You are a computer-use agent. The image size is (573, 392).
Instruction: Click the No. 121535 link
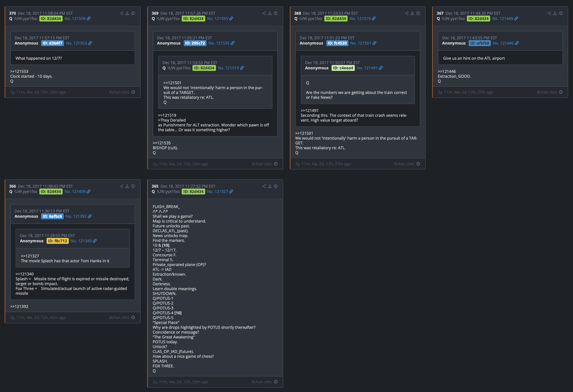coord(221,43)
